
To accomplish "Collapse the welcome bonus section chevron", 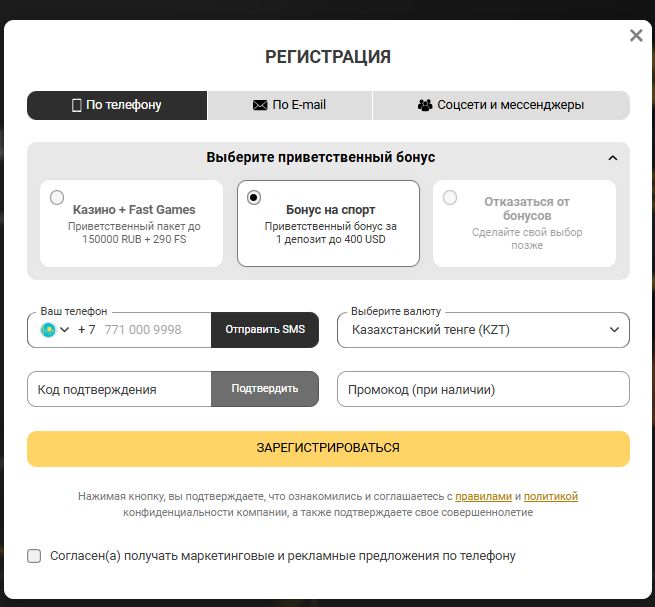I will tap(612, 158).
